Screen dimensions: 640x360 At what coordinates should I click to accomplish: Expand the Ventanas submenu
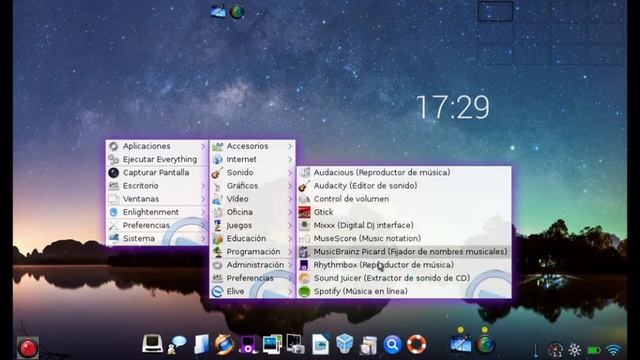click(157, 199)
